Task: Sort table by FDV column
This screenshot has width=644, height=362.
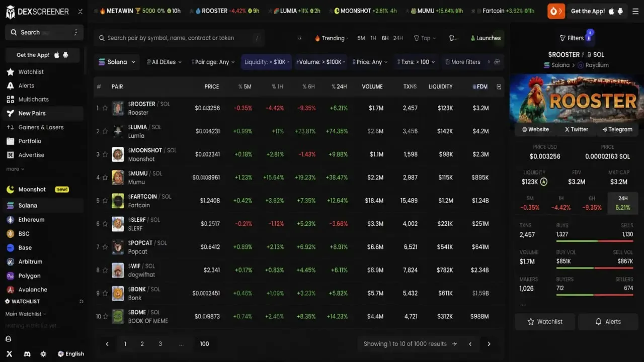Action: click(x=480, y=86)
